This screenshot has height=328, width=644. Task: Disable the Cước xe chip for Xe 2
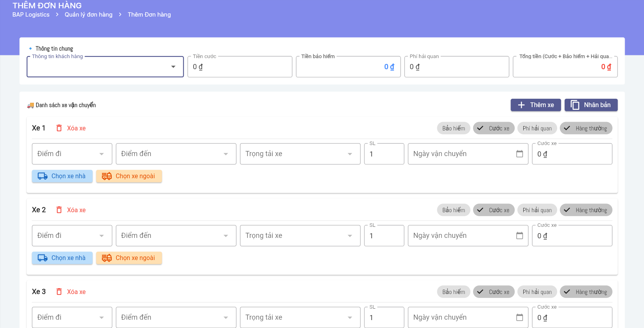coord(494,210)
